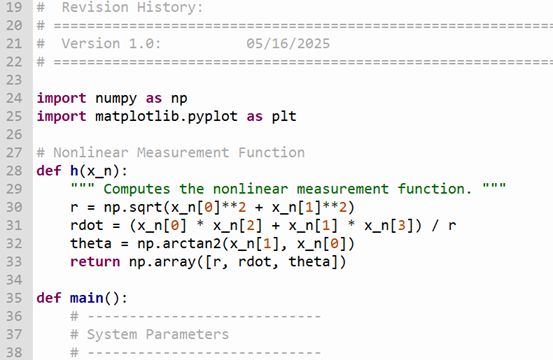Click empty line 34 in the editor
Screen dimensions: 553x360
click(x=293, y=280)
